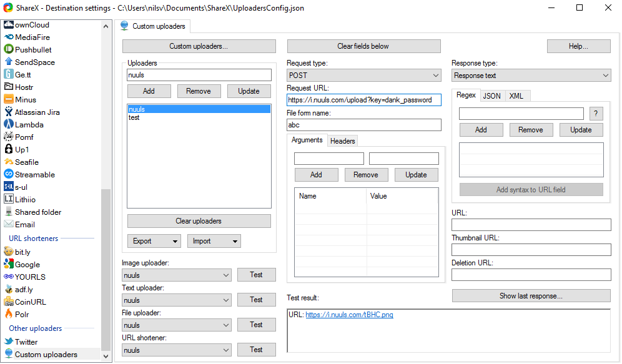Click Remove button in Arguments tab

pyautogui.click(x=365, y=175)
